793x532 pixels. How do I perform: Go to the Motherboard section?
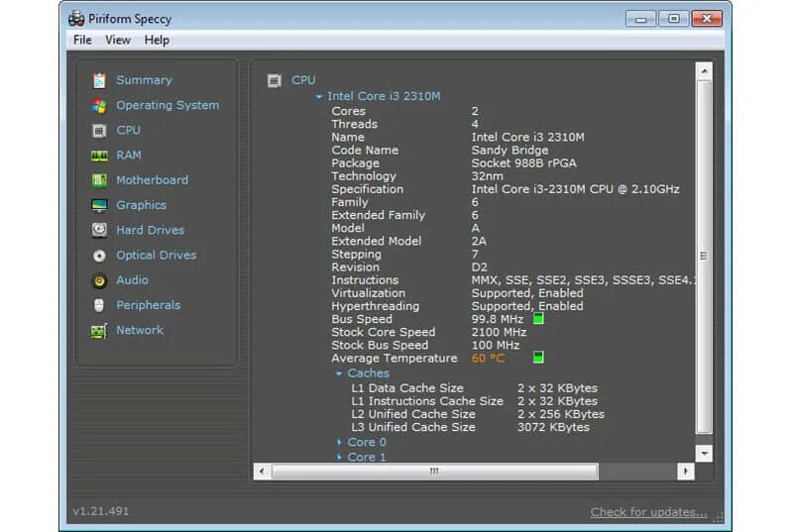(153, 180)
